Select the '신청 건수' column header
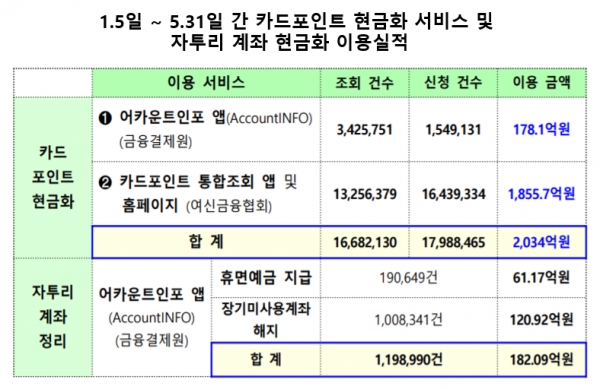 pos(453,83)
